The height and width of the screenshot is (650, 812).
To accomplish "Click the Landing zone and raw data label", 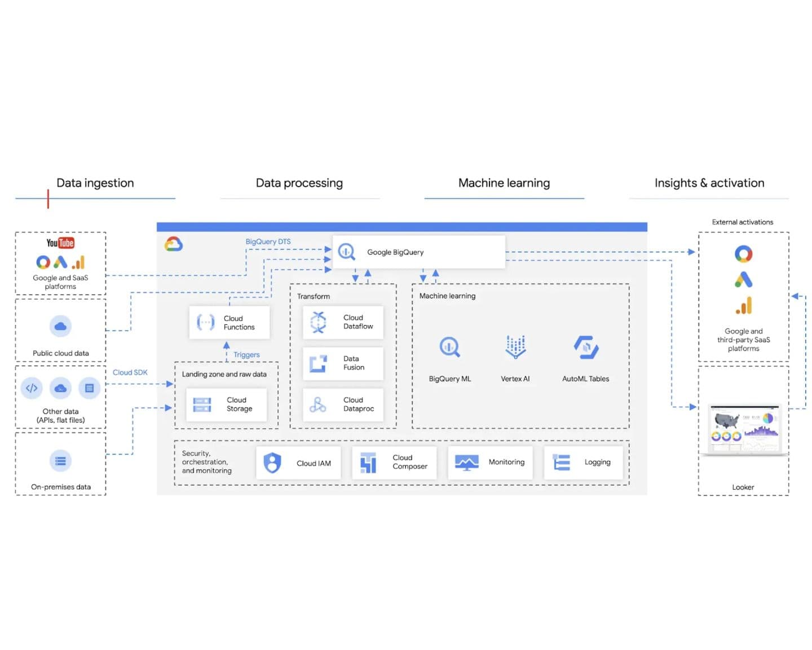I will click(x=224, y=374).
